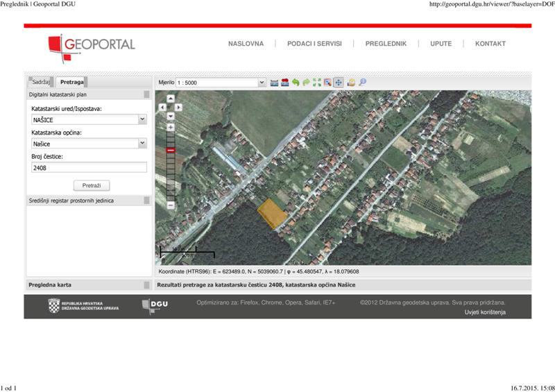Collapse the Digitalni katastarski plan panel
555x392 pixels.
pos(146,94)
